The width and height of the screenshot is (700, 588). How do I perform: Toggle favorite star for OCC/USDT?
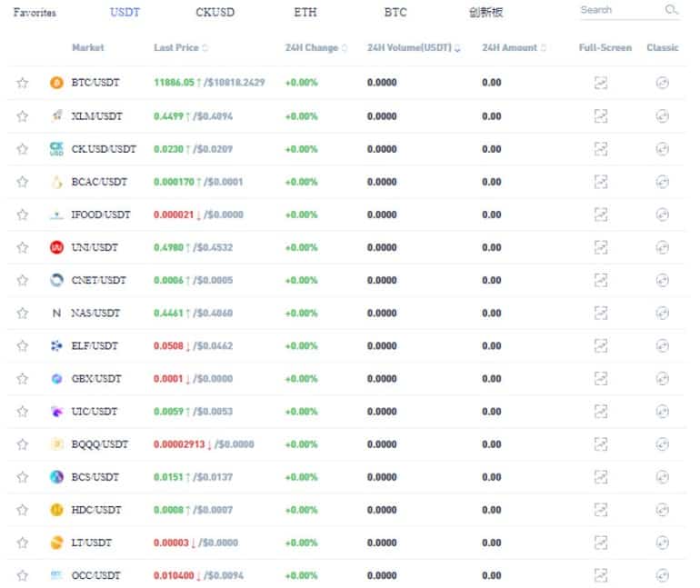[23, 575]
